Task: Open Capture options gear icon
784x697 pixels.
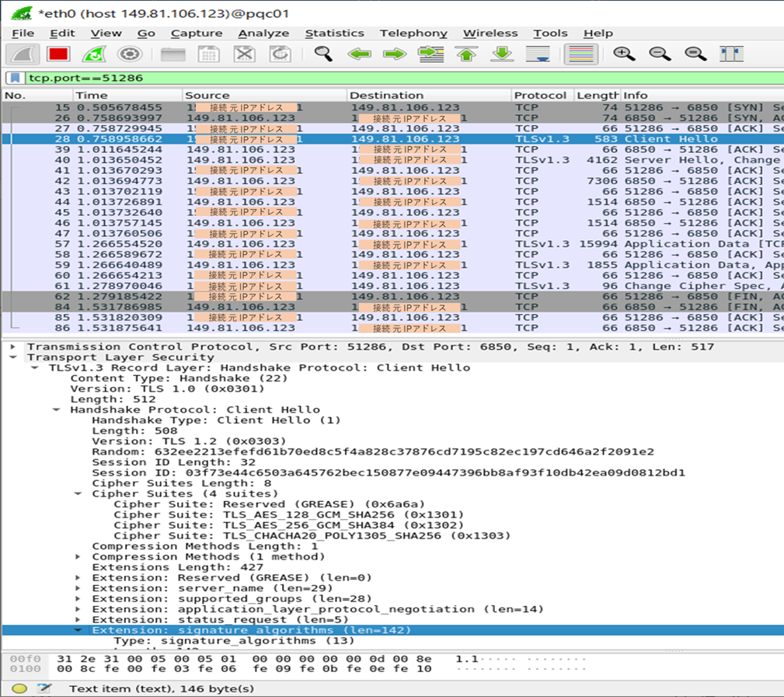Action: point(129,54)
